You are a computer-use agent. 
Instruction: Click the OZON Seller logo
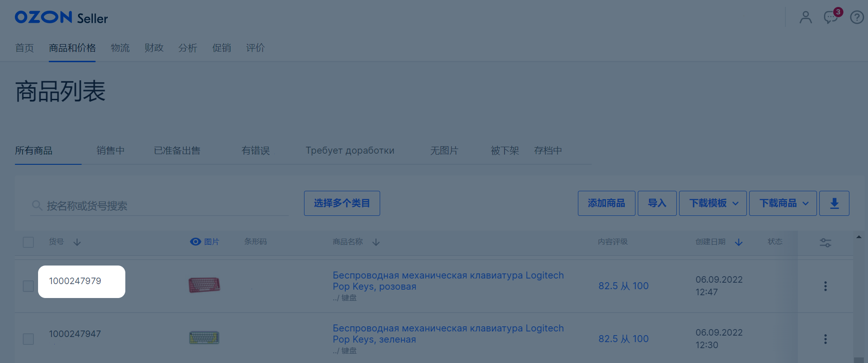click(x=61, y=18)
